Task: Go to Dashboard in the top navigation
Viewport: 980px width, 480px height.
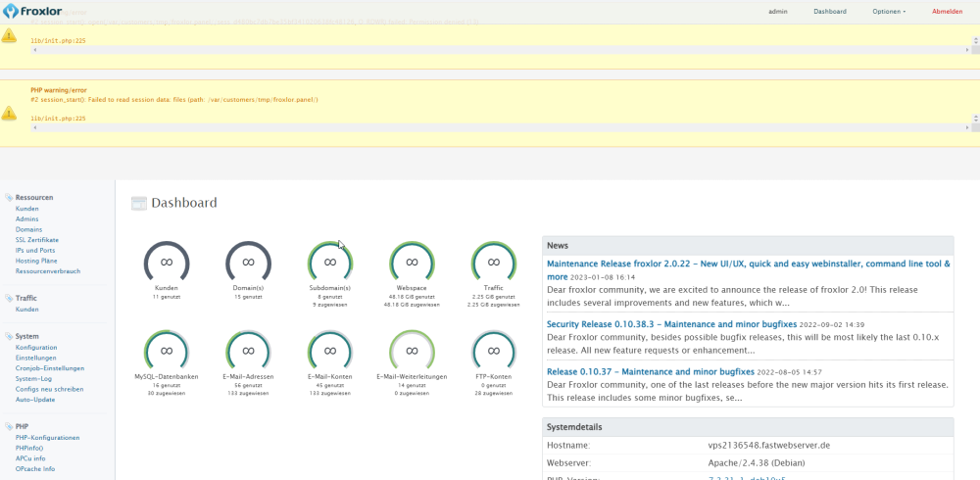Action: (830, 12)
